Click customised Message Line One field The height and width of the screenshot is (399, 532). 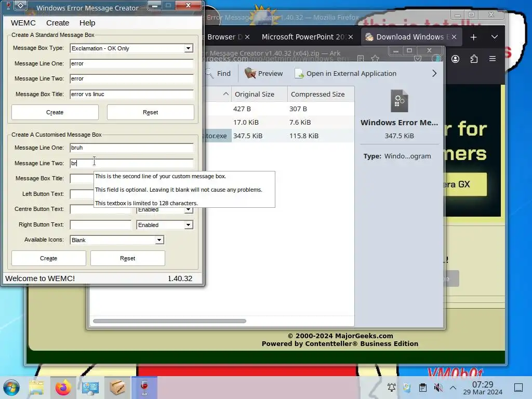pyautogui.click(x=131, y=148)
